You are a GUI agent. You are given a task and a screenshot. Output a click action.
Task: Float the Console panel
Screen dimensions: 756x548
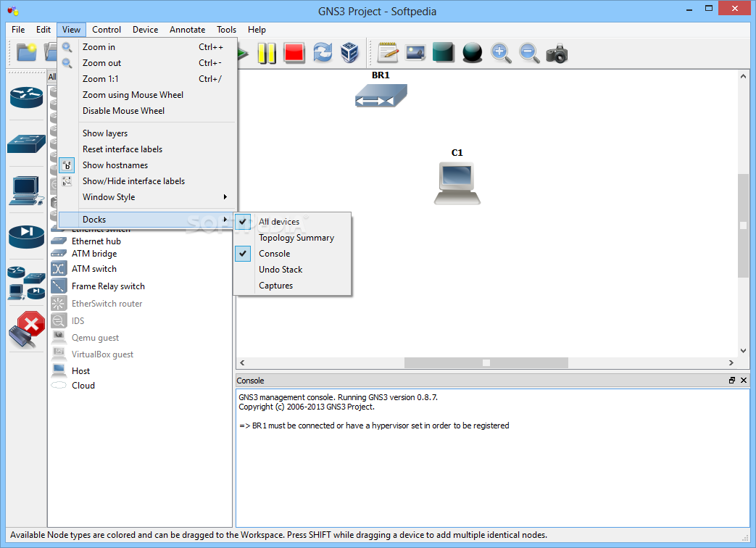tap(732, 381)
